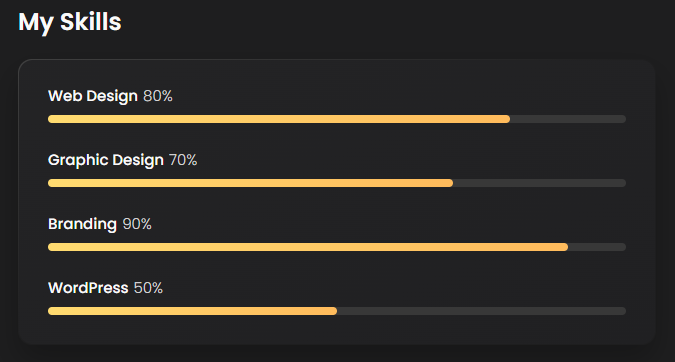Viewport: 675px width, 362px height.
Task: Click the filled part of the Graphic Design bar
Action: [x=251, y=183]
